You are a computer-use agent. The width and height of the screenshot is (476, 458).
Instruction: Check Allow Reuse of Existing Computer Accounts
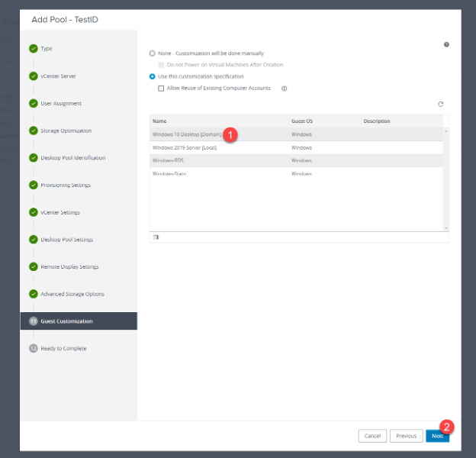coord(161,89)
